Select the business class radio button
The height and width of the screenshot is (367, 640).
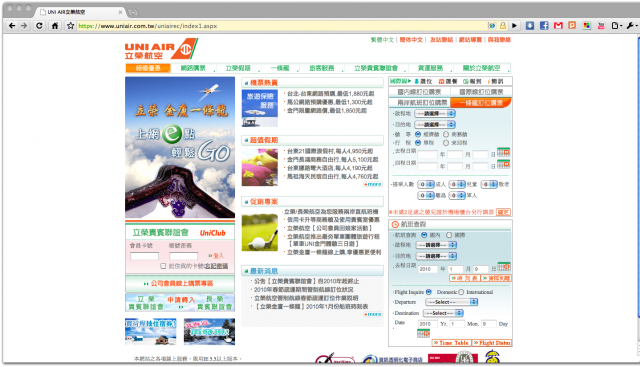tap(446, 134)
